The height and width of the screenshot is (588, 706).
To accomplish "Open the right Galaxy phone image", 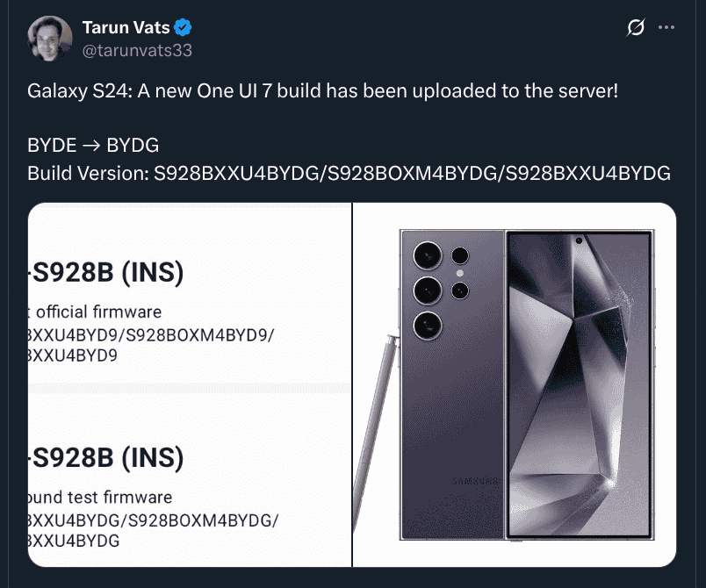I will click(x=514, y=384).
